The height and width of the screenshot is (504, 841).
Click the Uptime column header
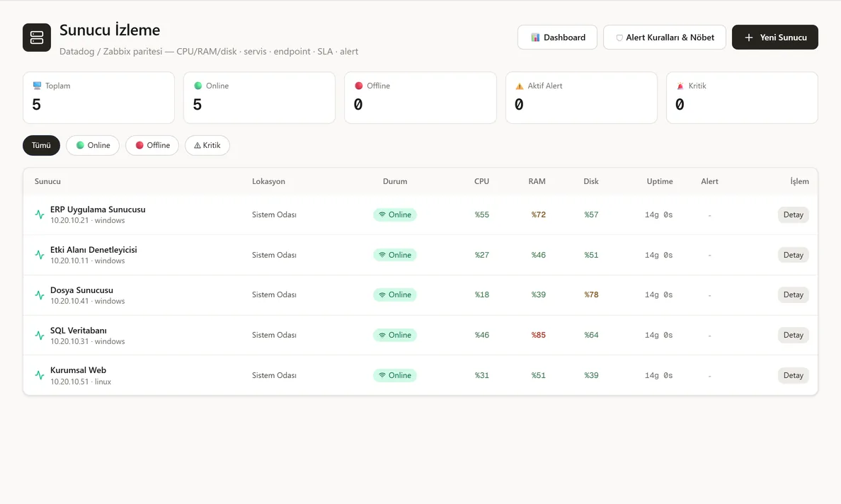click(660, 181)
